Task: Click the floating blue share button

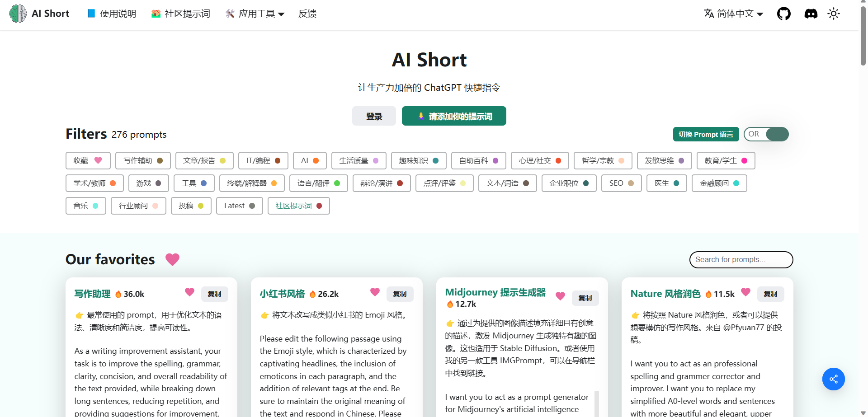Action: coord(834,379)
